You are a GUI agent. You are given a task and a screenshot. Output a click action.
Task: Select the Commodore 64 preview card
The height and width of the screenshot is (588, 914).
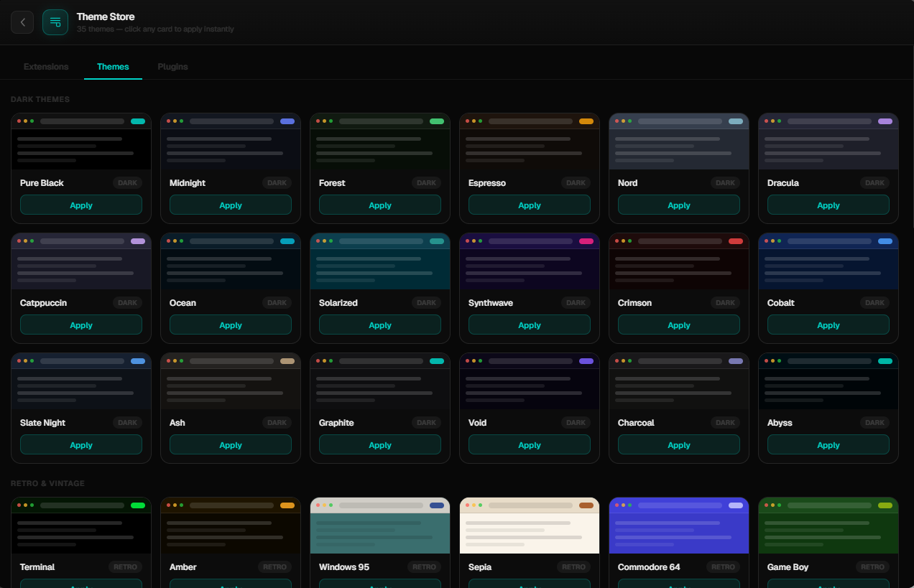click(x=678, y=525)
